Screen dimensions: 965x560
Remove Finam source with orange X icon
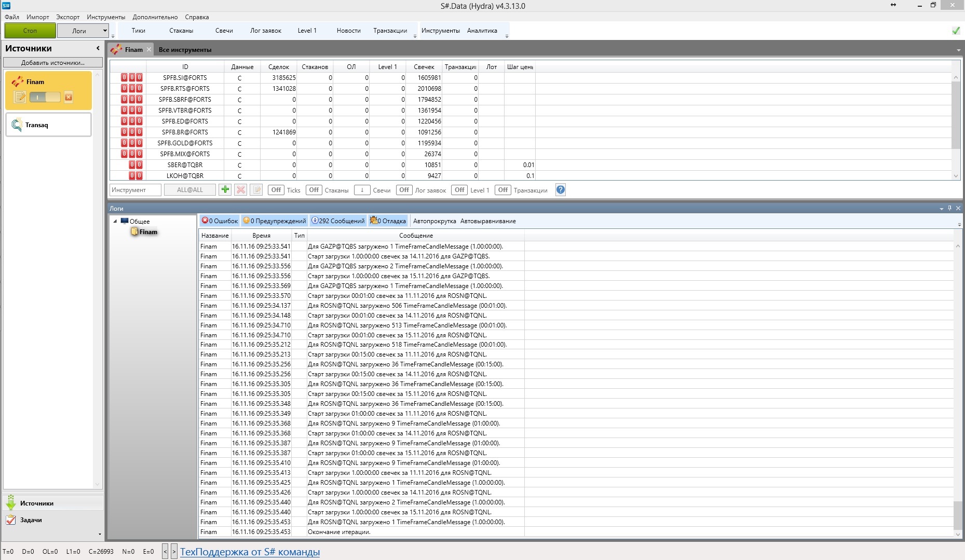coord(69,97)
